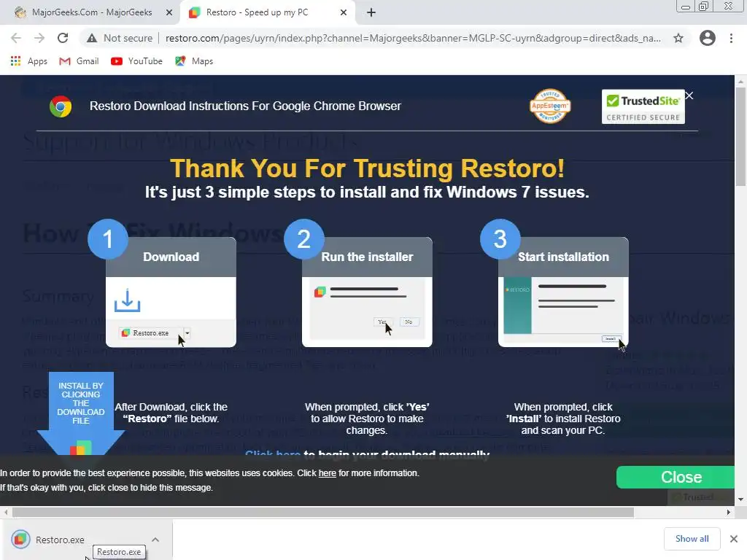Viewport: 747px width, 560px height.
Task: Click the right arrow of horizontal scrollbar
Action: pos(729,513)
